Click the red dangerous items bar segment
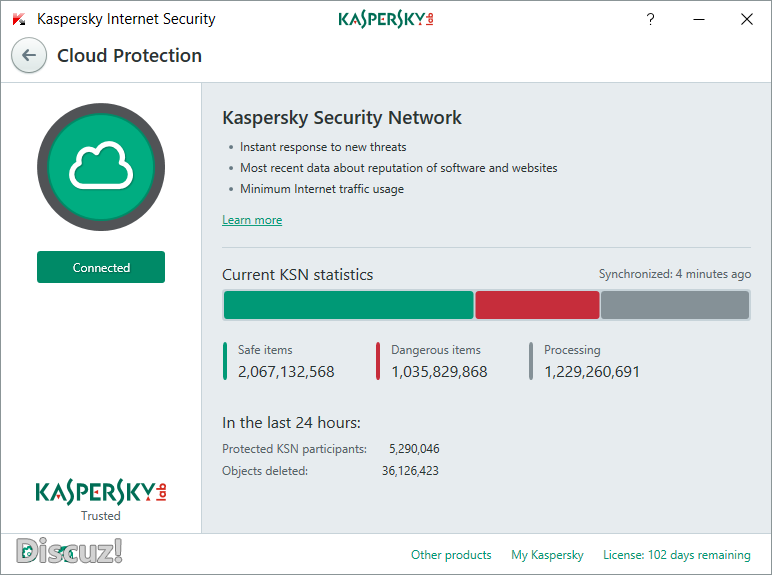Viewport: 772px width, 575px height. click(537, 305)
